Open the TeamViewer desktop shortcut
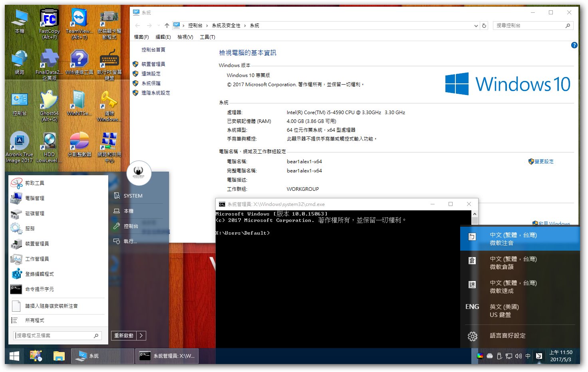 pos(79,24)
